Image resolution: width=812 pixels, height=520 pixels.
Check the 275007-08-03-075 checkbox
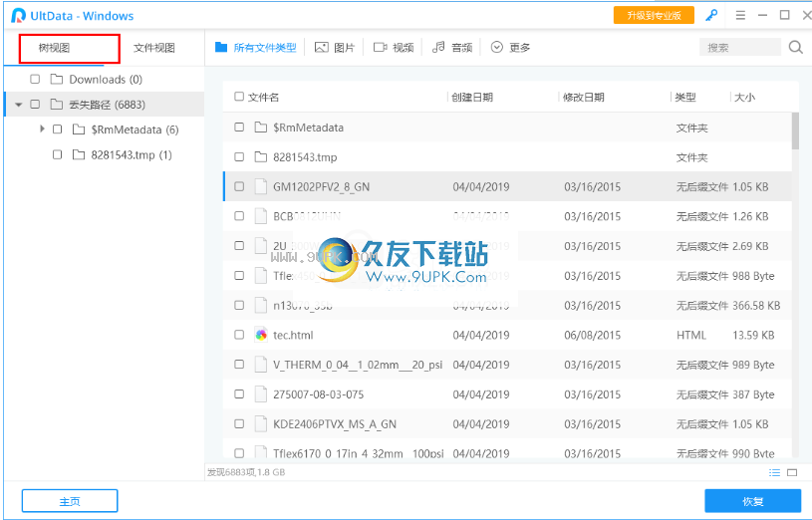point(239,394)
